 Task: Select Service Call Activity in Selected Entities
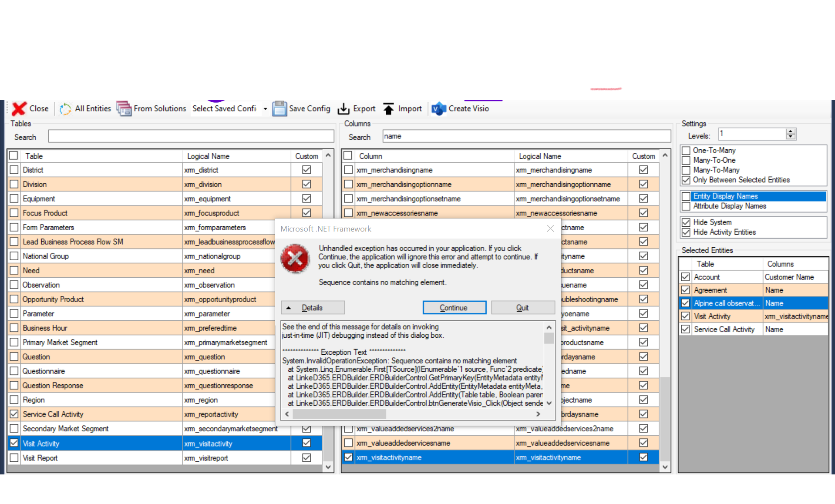coord(753,329)
